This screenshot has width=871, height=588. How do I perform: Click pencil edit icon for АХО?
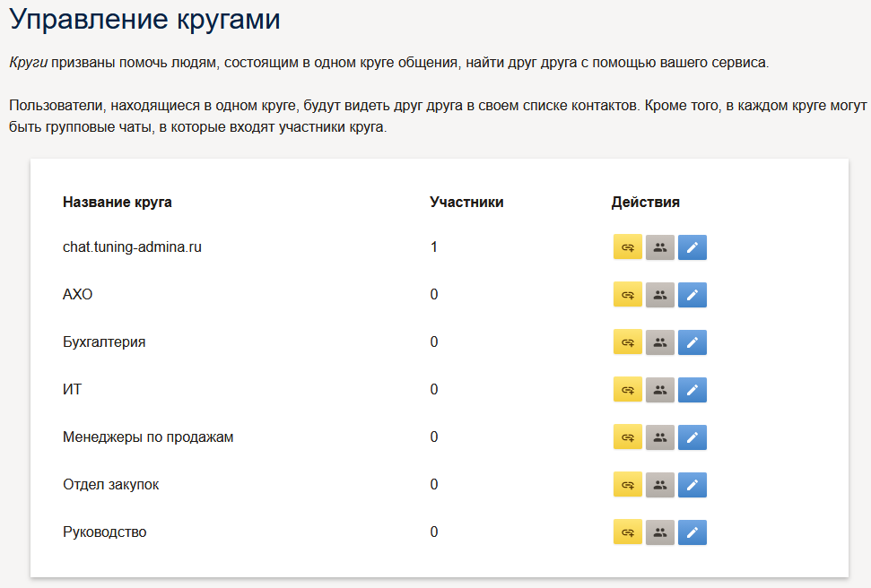click(x=692, y=295)
